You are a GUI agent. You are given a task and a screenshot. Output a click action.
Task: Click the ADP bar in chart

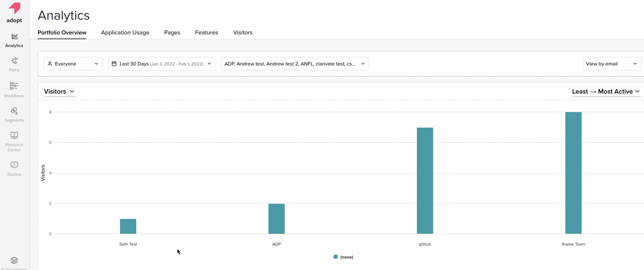(x=277, y=219)
